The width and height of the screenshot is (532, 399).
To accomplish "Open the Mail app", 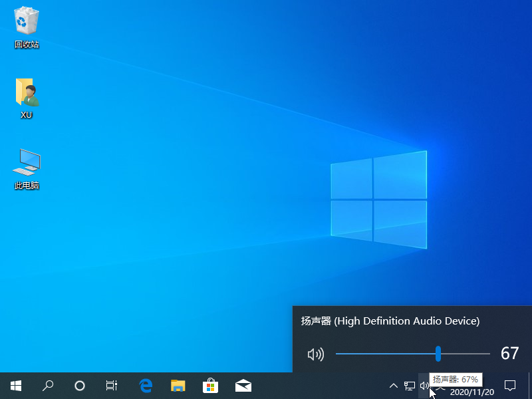I will point(243,386).
